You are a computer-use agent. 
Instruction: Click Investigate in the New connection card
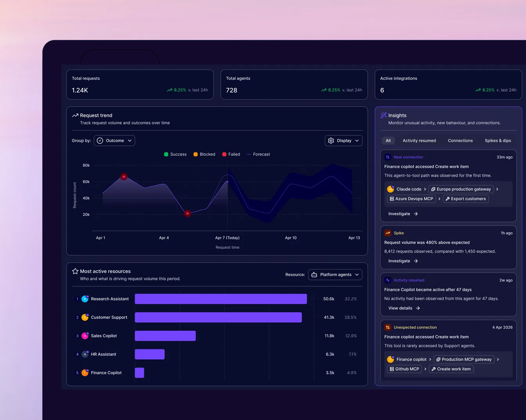[x=403, y=214]
